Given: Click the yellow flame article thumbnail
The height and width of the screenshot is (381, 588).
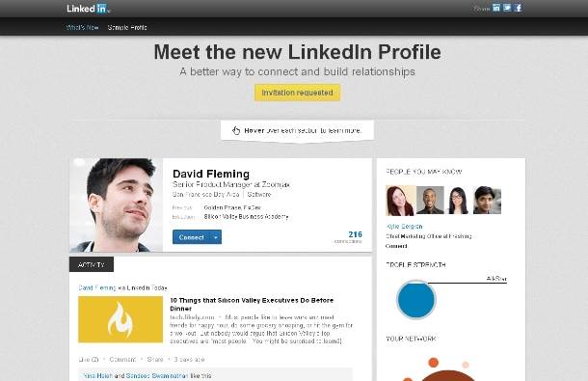Looking at the screenshot, I should 120,319.
